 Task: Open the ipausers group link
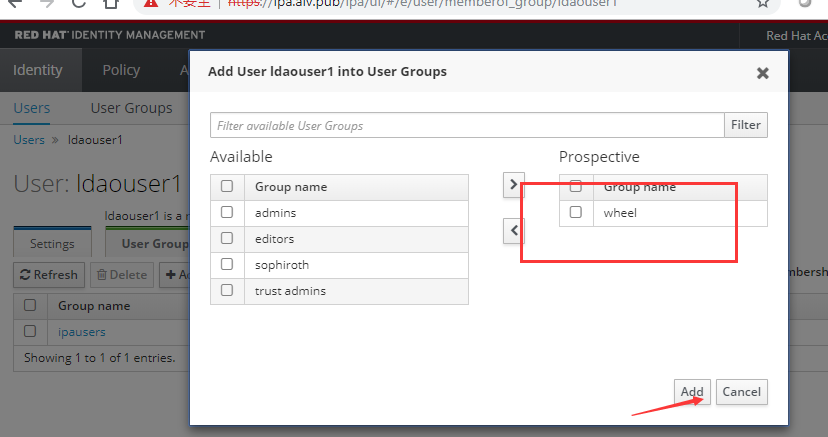click(82, 332)
